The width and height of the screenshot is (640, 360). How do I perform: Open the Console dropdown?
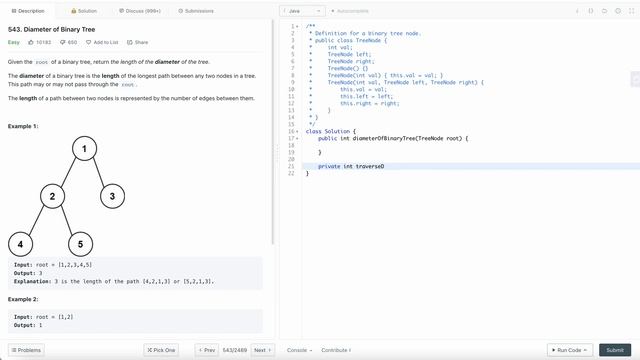coord(299,350)
